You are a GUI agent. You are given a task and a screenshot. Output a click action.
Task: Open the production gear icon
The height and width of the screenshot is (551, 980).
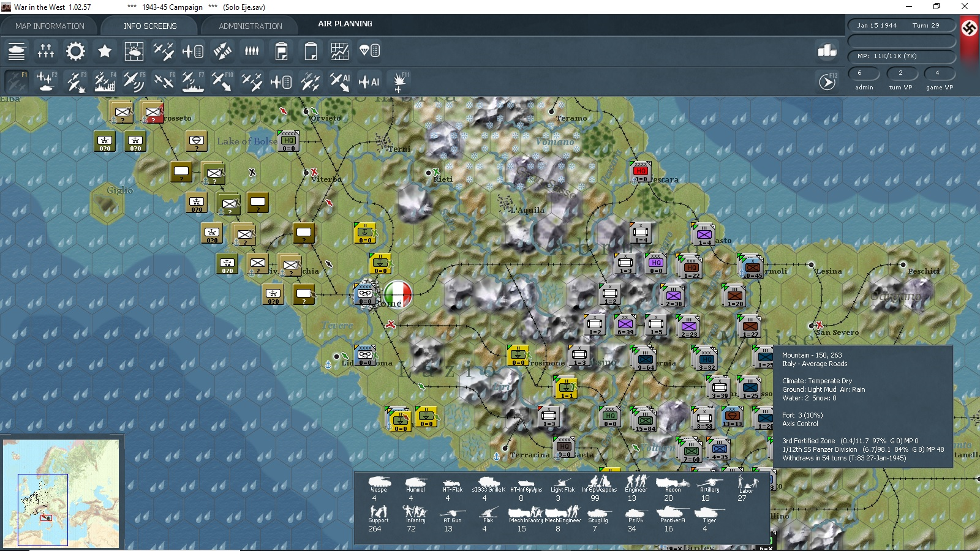click(75, 51)
